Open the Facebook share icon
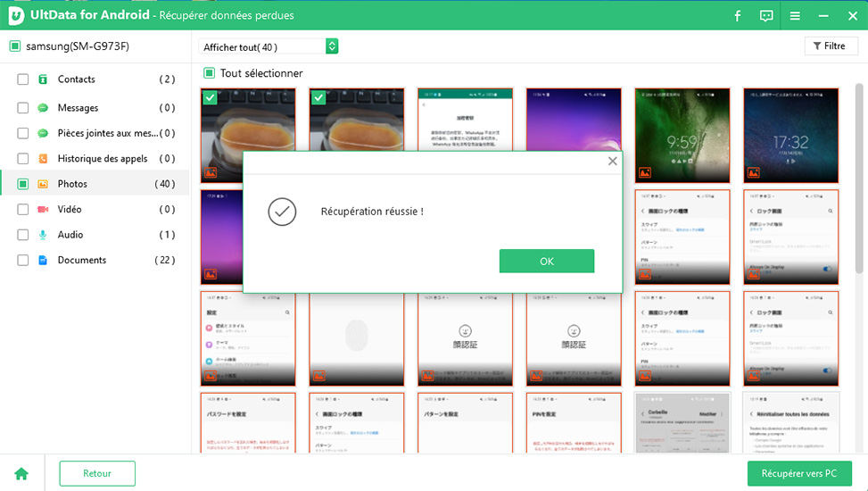Image resolution: width=868 pixels, height=491 pixels. (x=738, y=15)
